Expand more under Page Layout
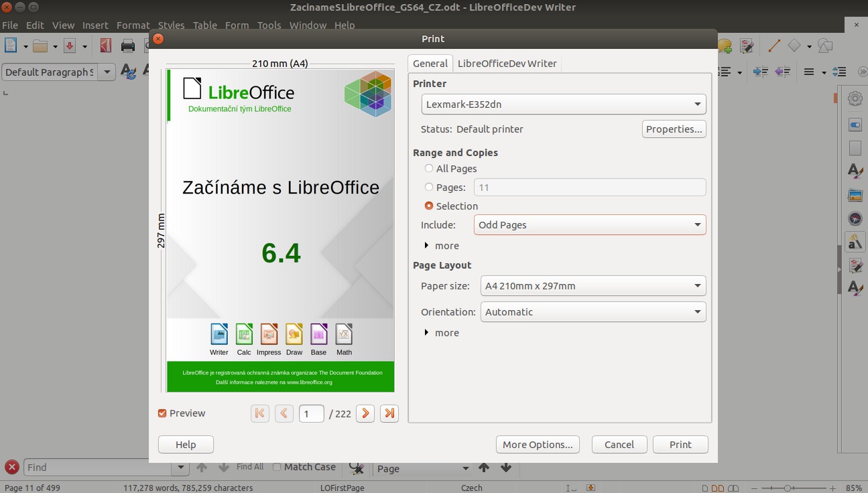The height and width of the screenshot is (493, 868). (x=442, y=332)
